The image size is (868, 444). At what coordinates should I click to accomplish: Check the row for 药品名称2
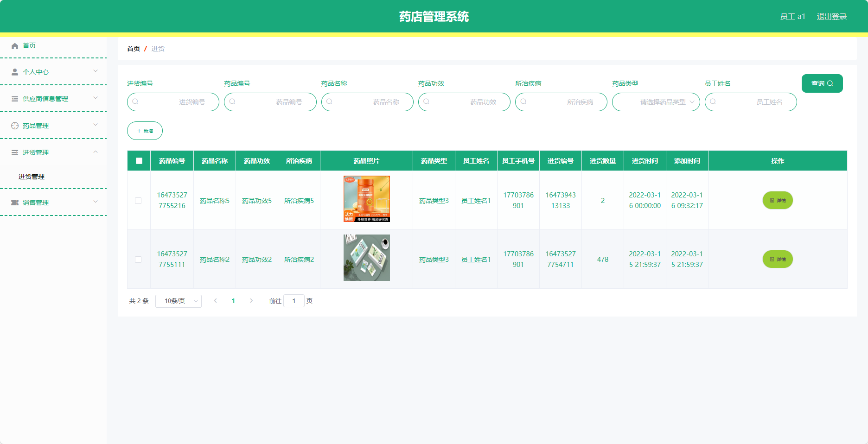click(x=138, y=260)
